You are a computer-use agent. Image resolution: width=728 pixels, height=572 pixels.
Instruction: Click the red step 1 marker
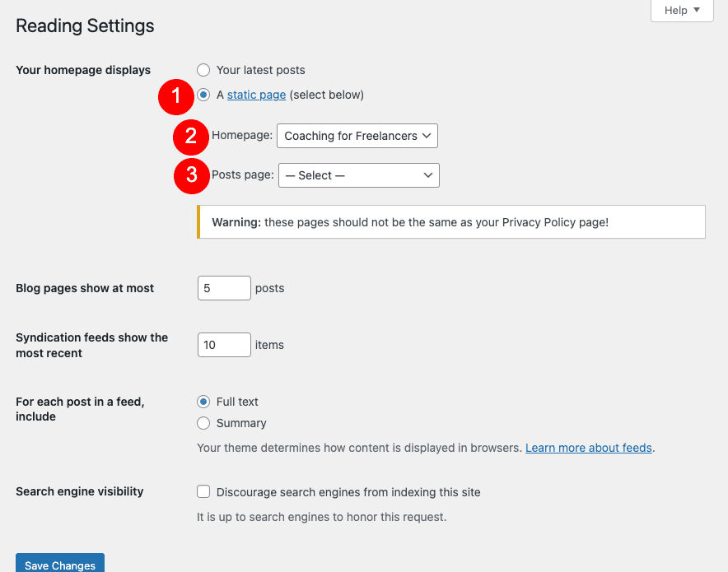(x=175, y=95)
